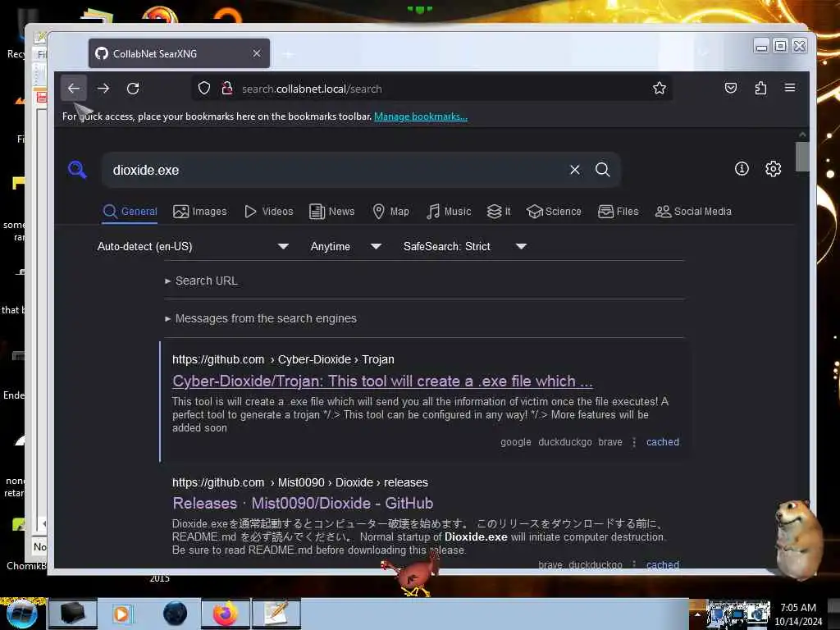Go back using the browser back arrow
Image resolution: width=840 pixels, height=630 pixels.
click(73, 89)
